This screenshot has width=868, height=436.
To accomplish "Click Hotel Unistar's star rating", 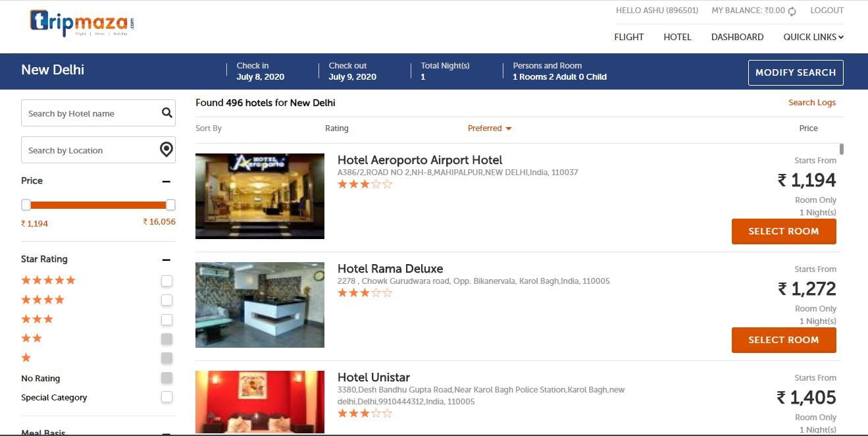I will (x=365, y=414).
